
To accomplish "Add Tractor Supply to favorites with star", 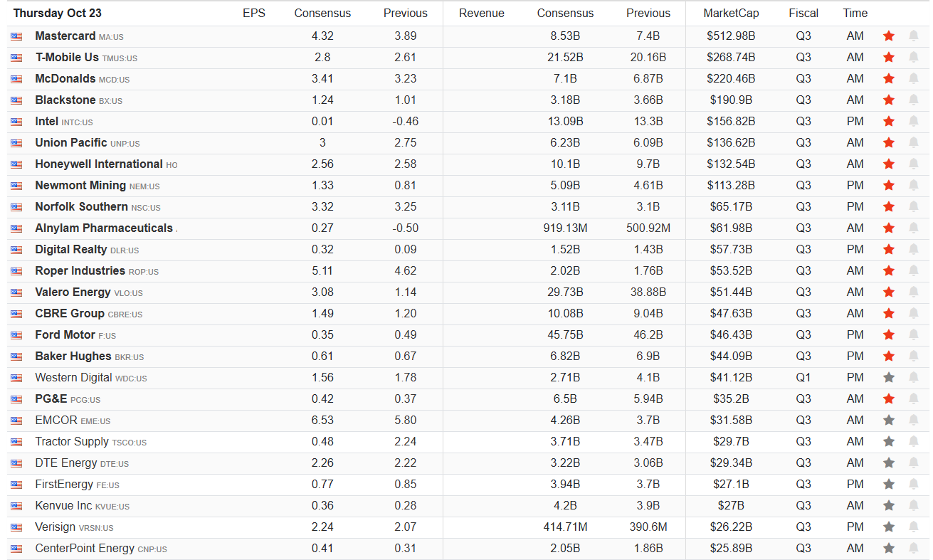I will (888, 441).
